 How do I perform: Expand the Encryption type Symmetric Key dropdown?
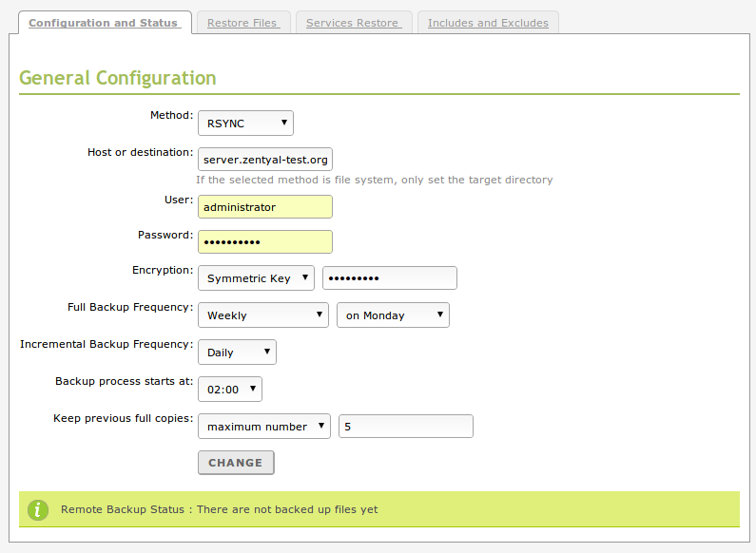click(x=256, y=278)
